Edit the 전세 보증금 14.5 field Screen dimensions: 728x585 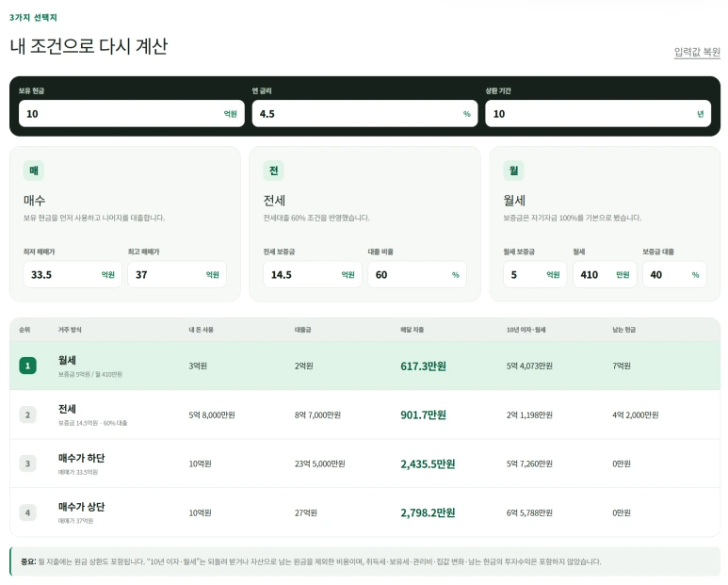tap(313, 274)
